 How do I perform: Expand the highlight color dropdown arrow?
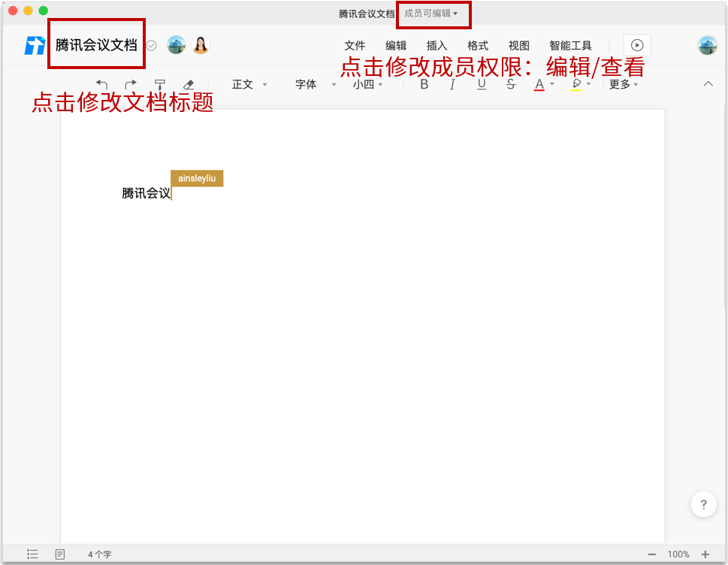(x=589, y=84)
